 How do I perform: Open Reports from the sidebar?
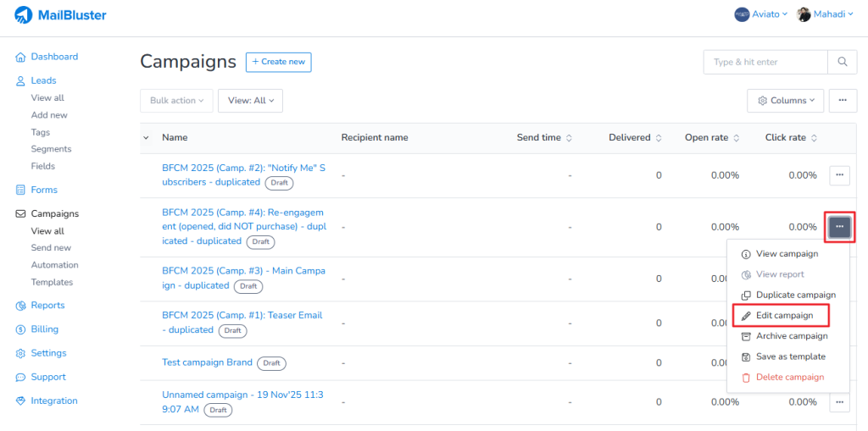coord(47,306)
